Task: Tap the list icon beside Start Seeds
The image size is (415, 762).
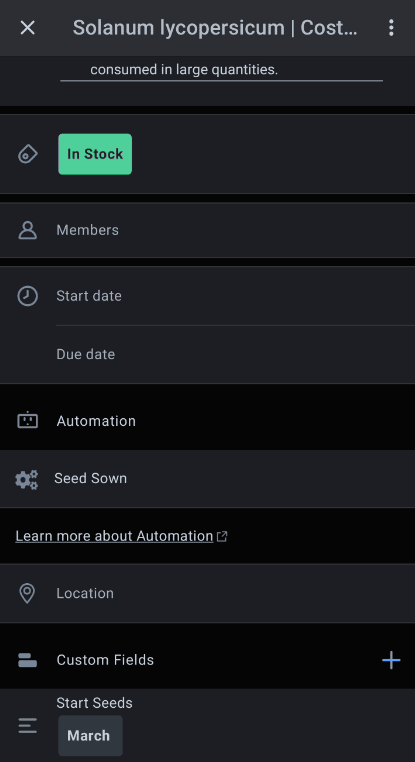Action: 28,727
